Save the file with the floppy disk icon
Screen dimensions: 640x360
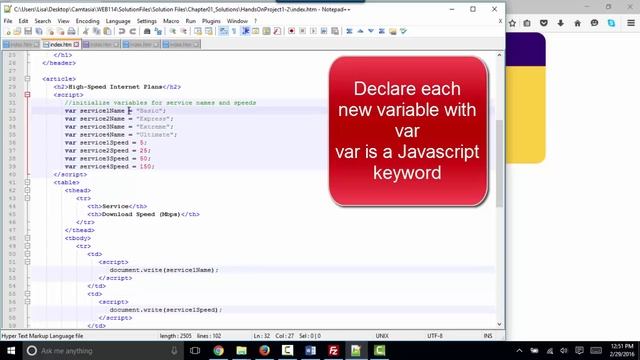coord(28,31)
